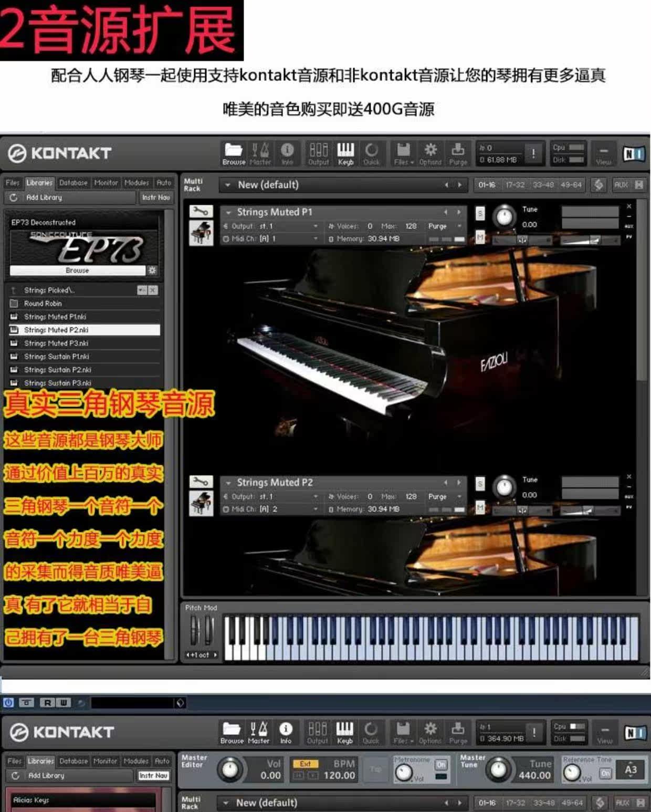651x812 pixels.
Task: Open Midi Ch dropdown of Strings Muted P2
Action: click(x=270, y=509)
